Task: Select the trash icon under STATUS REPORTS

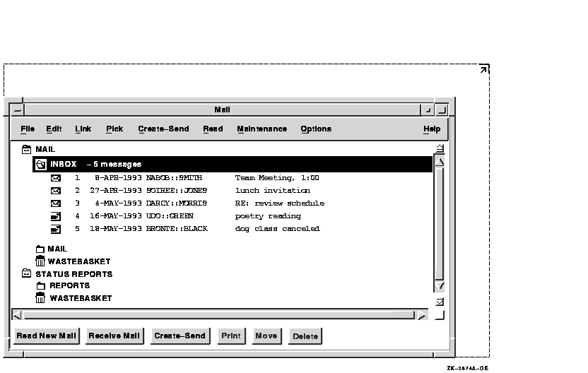Action: 41,298
